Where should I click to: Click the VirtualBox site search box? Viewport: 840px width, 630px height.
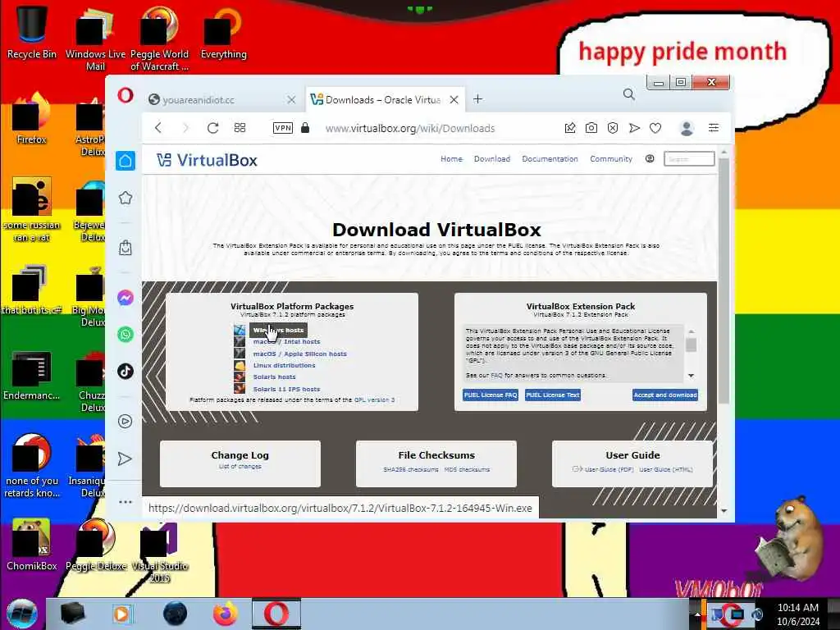point(689,159)
